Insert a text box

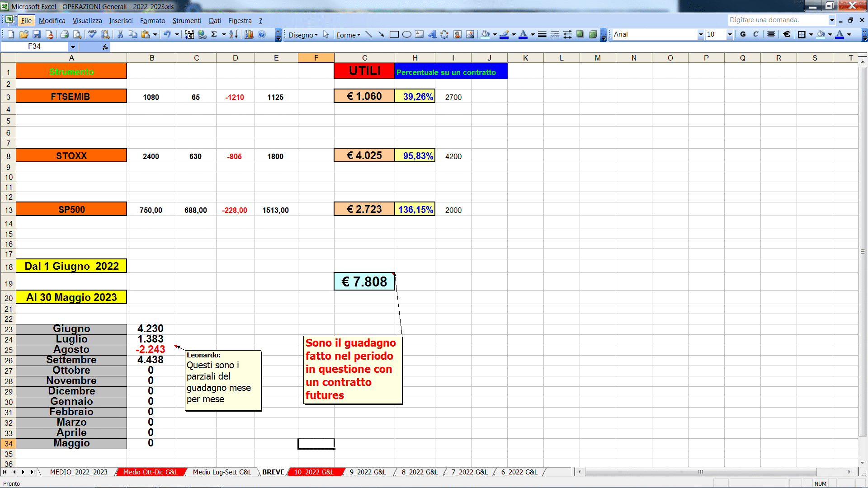coord(420,34)
